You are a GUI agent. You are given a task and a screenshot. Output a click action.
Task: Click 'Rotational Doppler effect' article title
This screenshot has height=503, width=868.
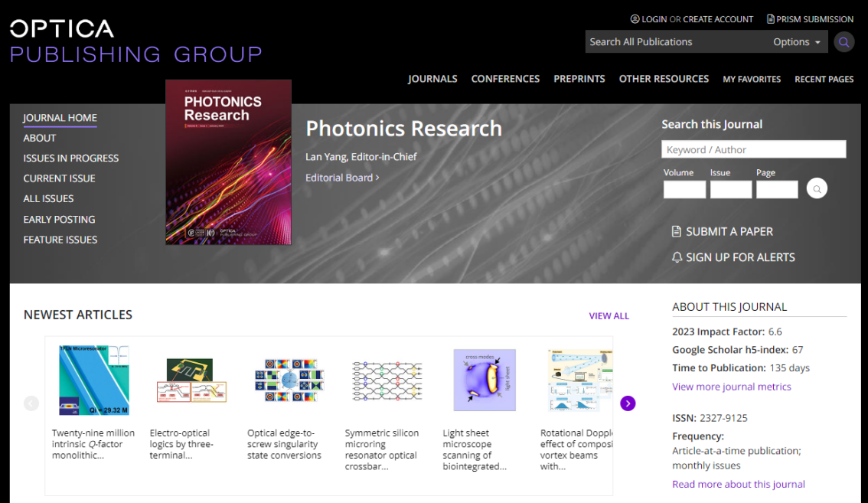576,450
